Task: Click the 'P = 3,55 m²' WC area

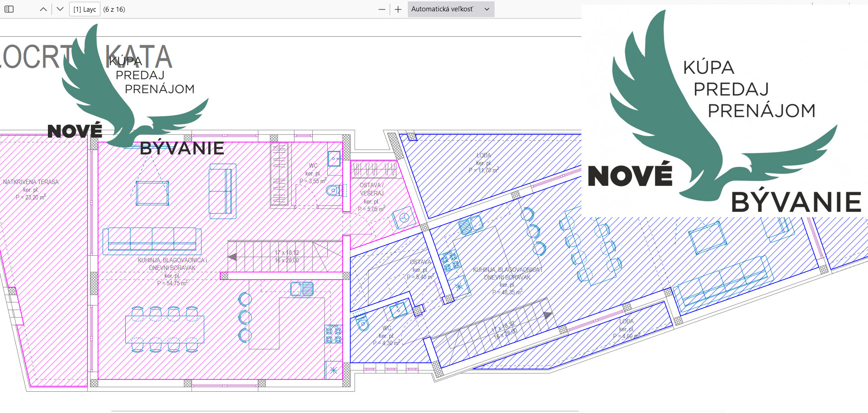Action: 313,181
